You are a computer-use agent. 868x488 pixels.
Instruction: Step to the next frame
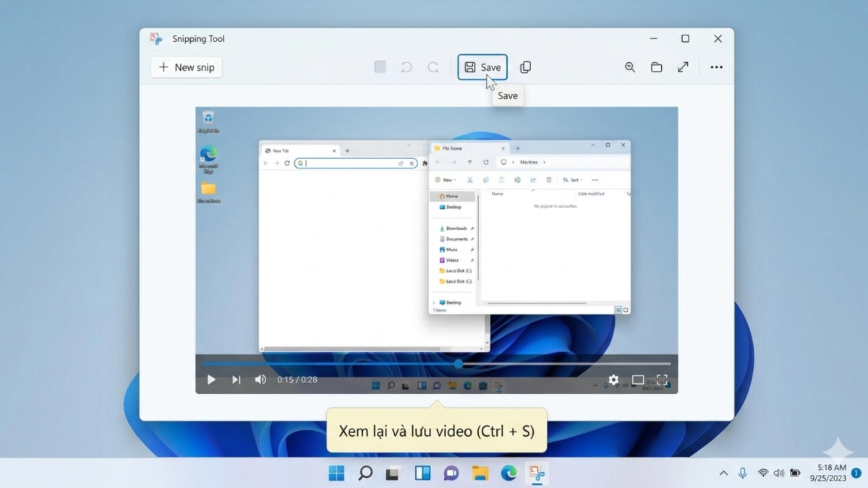coord(237,379)
